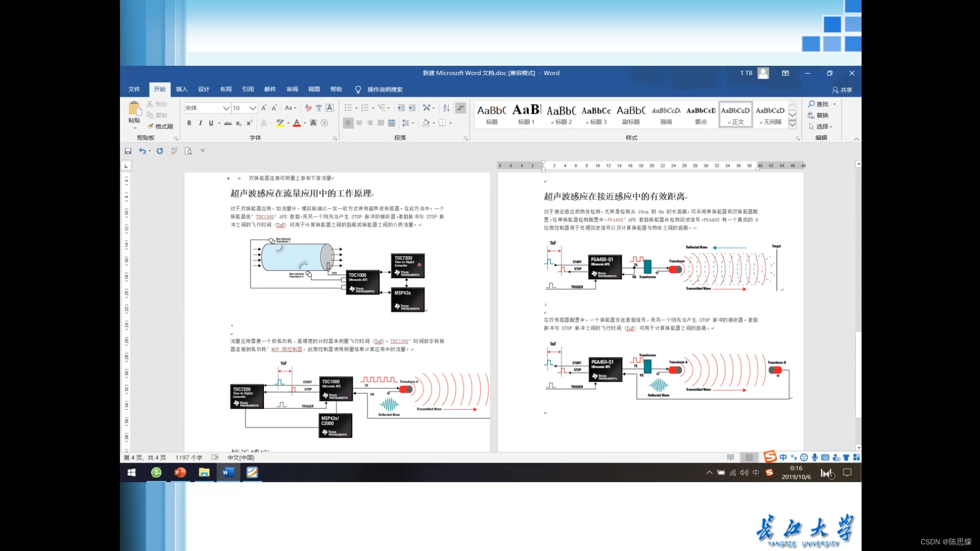Align text right

pyautogui.click(x=370, y=123)
